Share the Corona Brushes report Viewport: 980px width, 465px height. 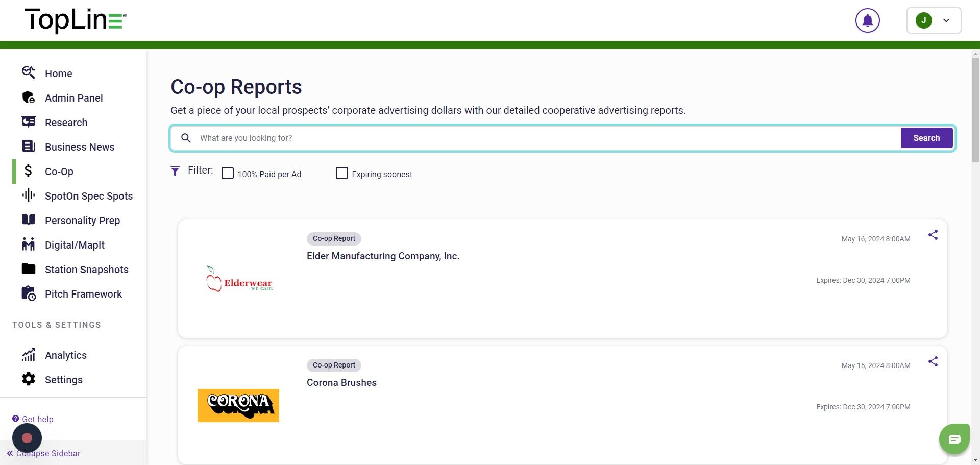coord(933,362)
